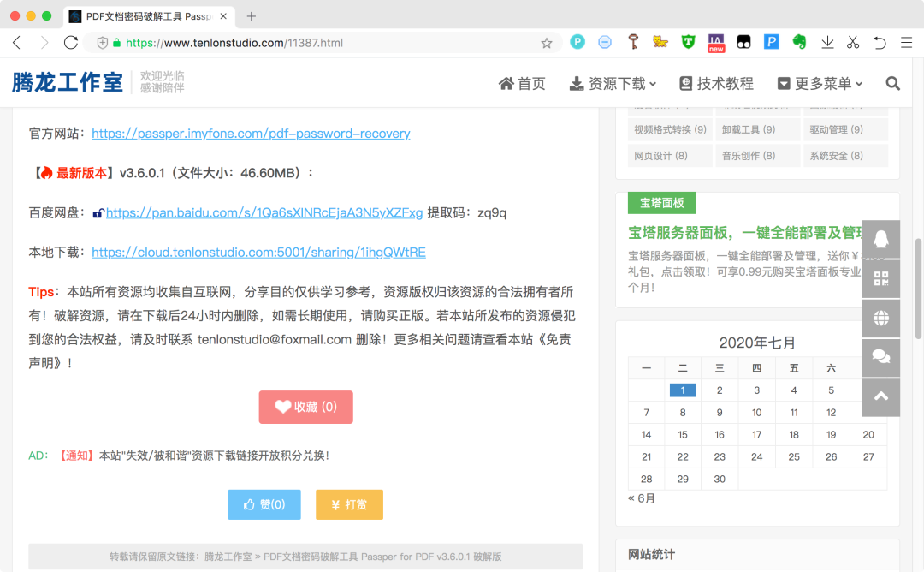Image resolution: width=924 pixels, height=572 pixels.
Task: Click the key extension icon in toolbar
Action: 633,42
